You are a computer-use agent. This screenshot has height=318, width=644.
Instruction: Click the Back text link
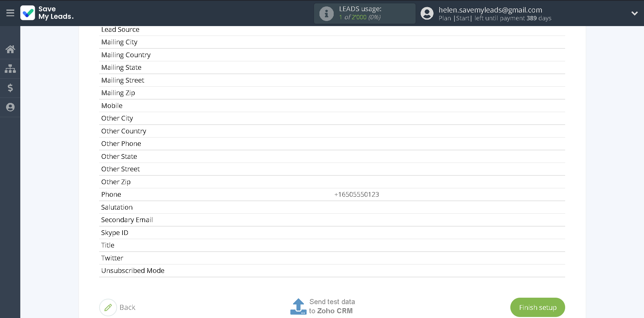127,308
